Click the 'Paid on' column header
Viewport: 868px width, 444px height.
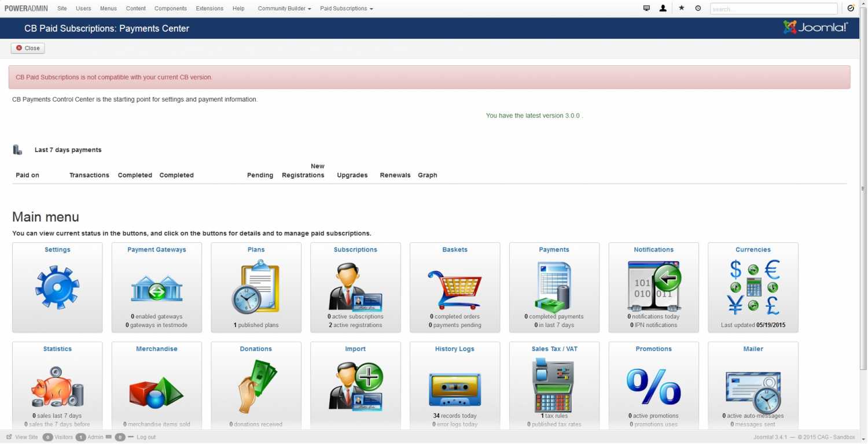point(27,175)
